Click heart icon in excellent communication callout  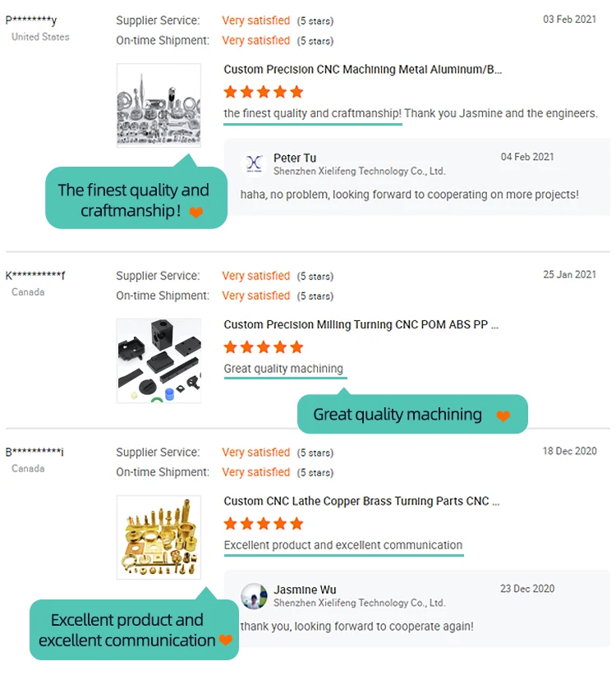pos(226,641)
